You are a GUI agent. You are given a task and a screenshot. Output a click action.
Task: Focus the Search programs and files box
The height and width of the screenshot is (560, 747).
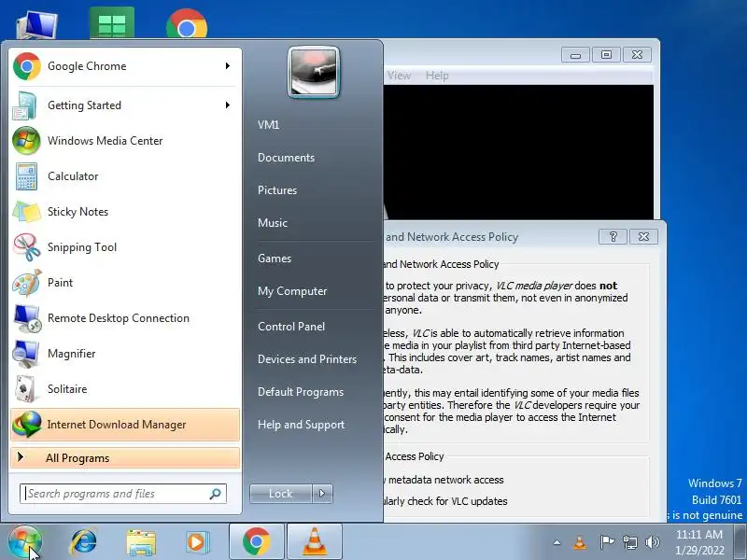[123, 494]
